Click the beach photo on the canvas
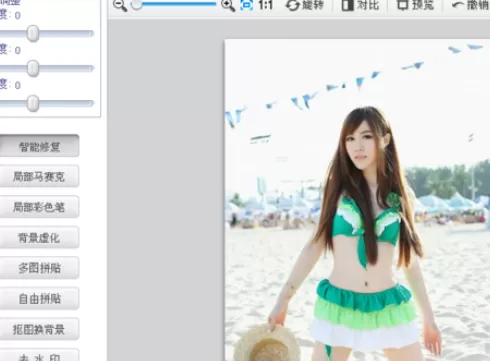Viewport: 490px width, 361px height. [357, 200]
